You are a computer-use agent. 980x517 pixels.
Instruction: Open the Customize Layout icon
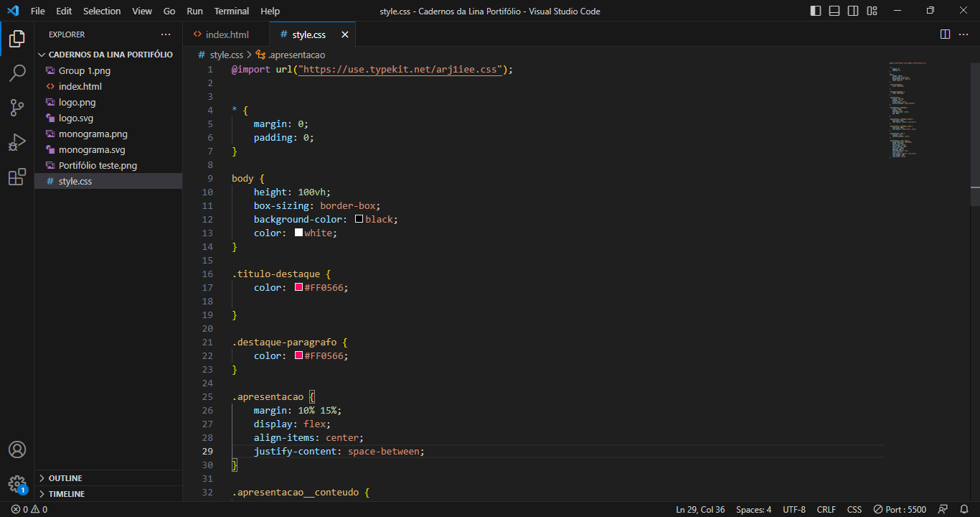pos(872,11)
